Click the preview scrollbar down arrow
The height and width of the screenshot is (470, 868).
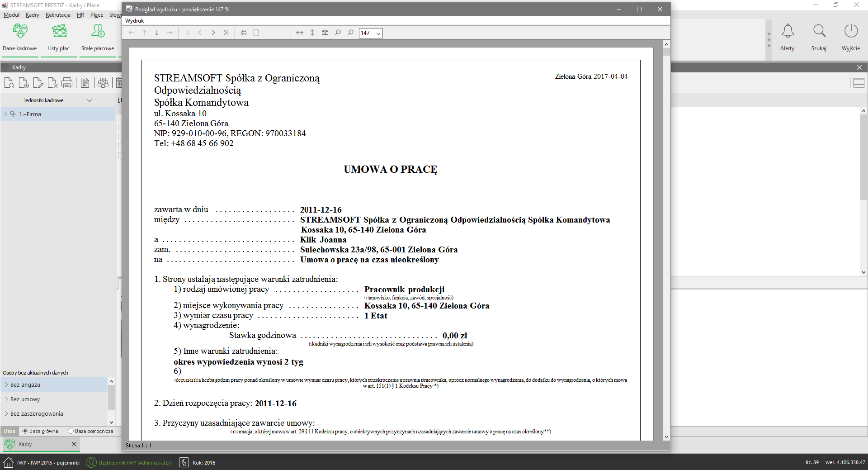(x=666, y=437)
